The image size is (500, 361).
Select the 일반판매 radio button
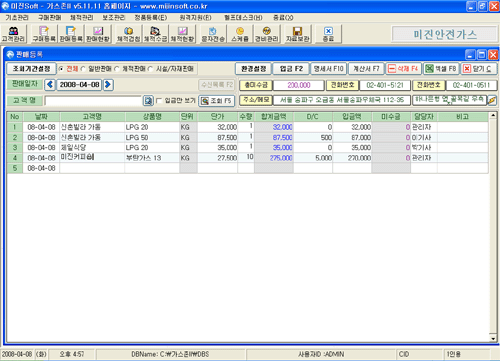(83, 69)
